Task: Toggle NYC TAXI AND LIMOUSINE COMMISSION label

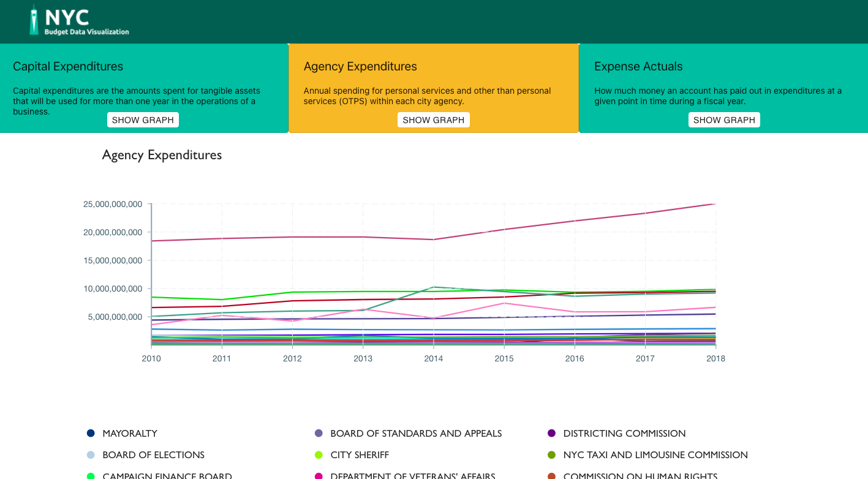Action: pos(655,455)
